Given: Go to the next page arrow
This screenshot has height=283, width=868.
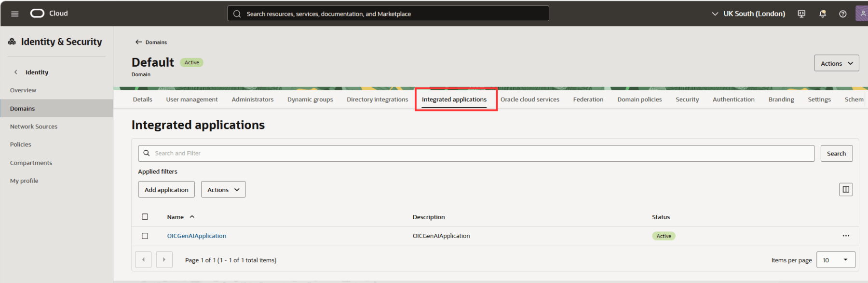Looking at the screenshot, I should click(x=164, y=259).
